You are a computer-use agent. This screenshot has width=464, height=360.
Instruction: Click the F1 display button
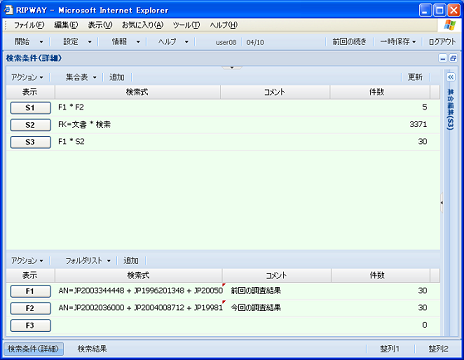[30, 291]
